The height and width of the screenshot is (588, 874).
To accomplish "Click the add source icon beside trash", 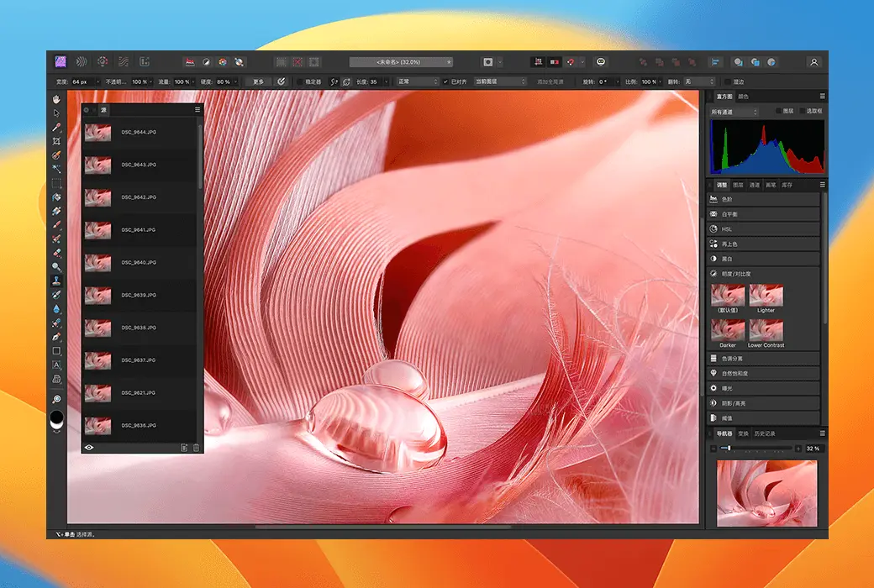I will [184, 448].
